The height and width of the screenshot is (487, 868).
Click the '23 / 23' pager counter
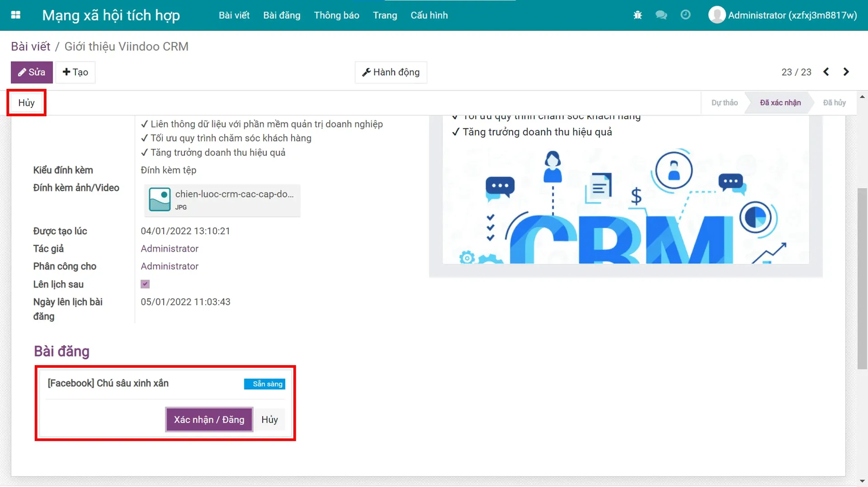pos(796,72)
